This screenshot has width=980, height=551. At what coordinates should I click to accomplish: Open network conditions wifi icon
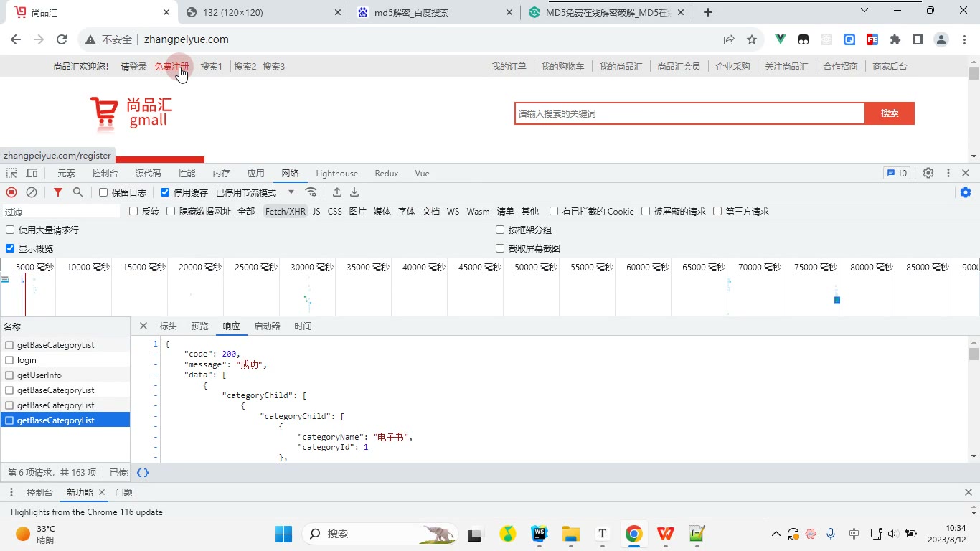pos(311,192)
